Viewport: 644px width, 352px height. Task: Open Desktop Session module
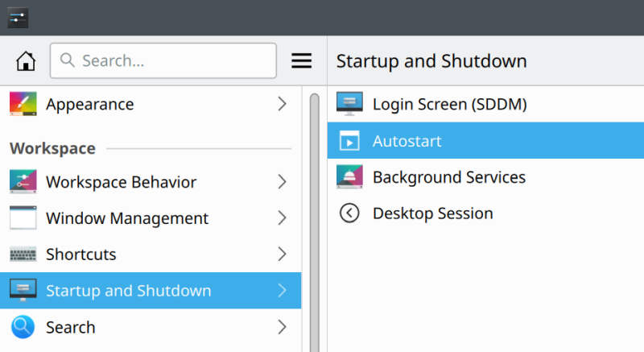click(x=485, y=213)
